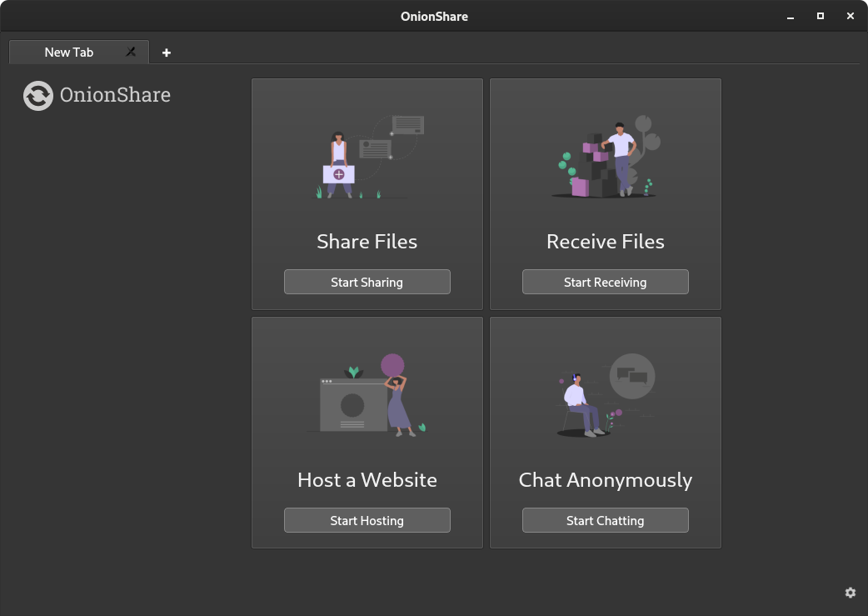Click the Chat Anonymously illustration
This screenshot has height=616, width=868.
click(x=605, y=395)
